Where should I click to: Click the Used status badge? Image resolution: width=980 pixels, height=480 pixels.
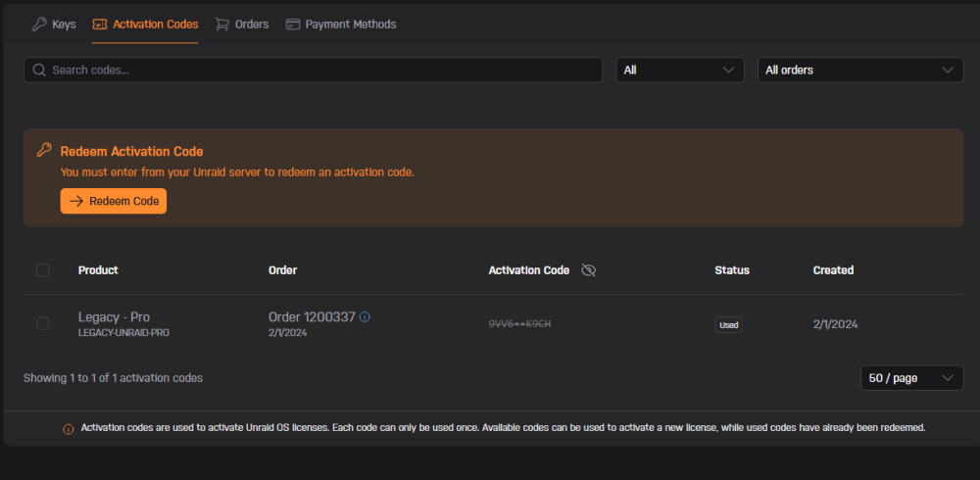point(729,325)
